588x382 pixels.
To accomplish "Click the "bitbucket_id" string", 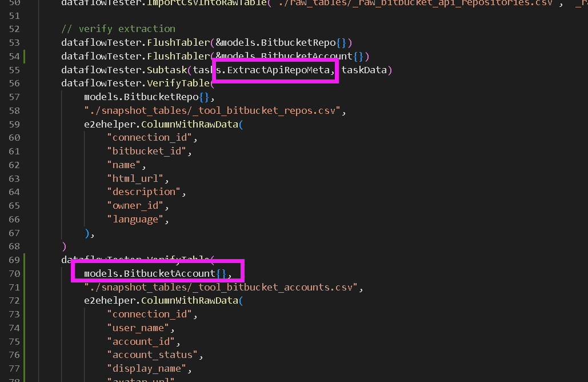I will coord(147,151).
